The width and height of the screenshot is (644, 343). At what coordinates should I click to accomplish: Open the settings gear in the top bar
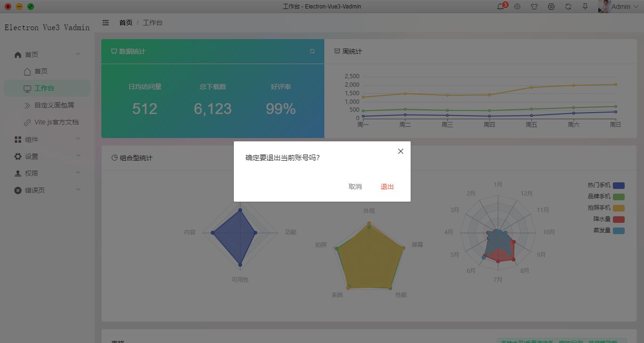pos(551,6)
